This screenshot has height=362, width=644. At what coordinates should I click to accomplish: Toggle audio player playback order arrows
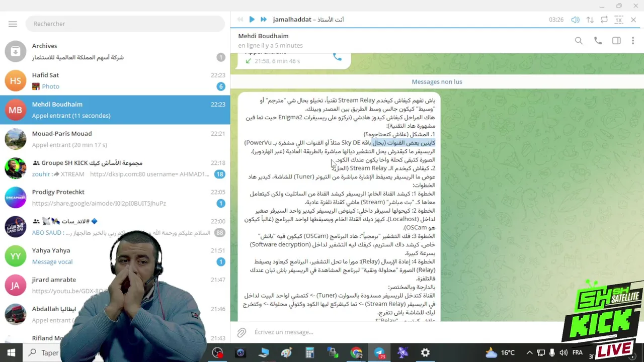point(590,20)
